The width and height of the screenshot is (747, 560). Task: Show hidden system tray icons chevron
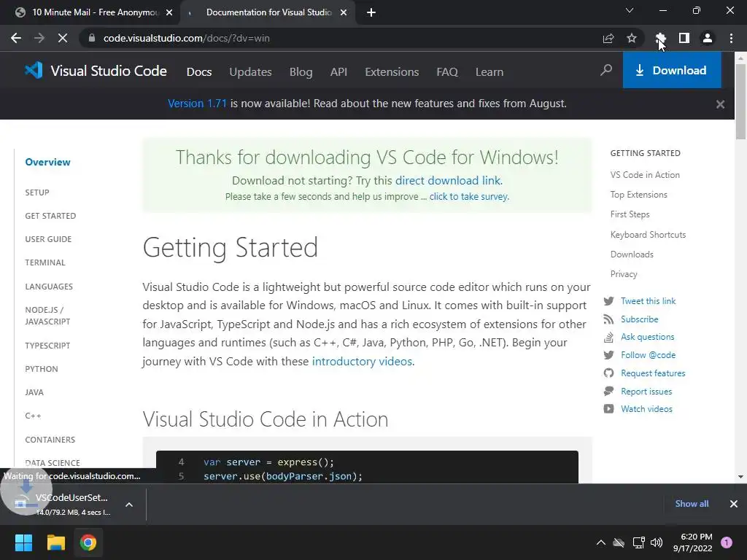click(600, 542)
